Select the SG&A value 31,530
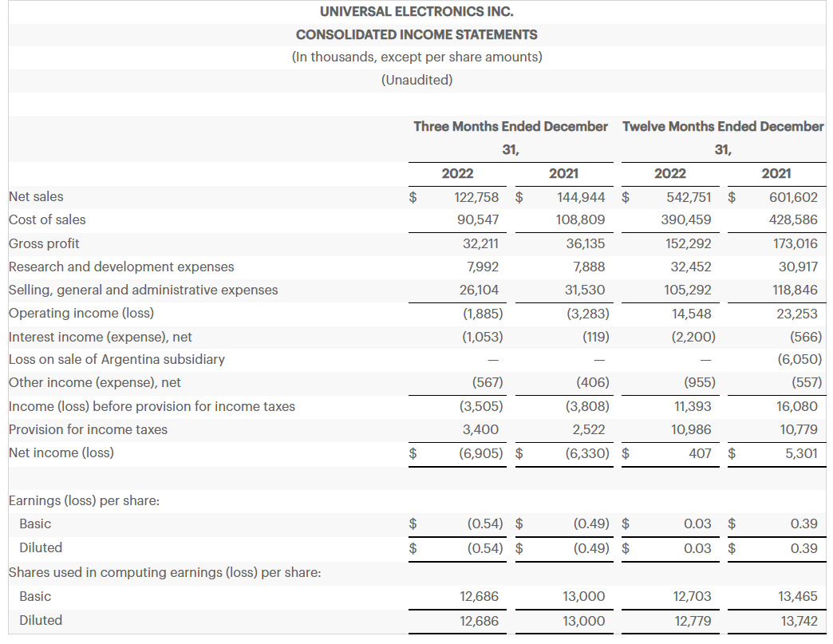Screen dimensions: 833x644 click(x=585, y=290)
